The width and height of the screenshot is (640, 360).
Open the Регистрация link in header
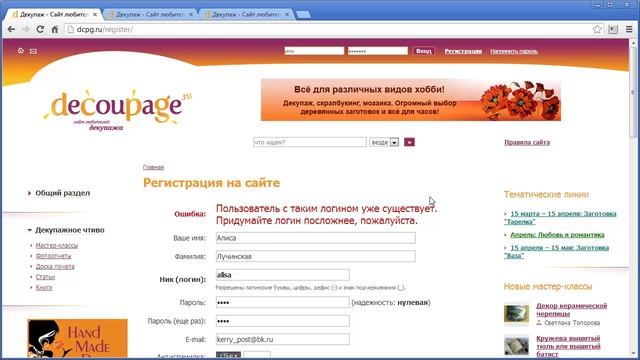click(463, 51)
